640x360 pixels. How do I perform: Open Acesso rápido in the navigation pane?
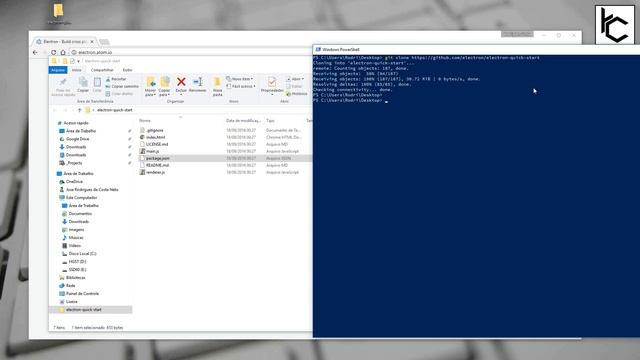pyautogui.click(x=76, y=123)
